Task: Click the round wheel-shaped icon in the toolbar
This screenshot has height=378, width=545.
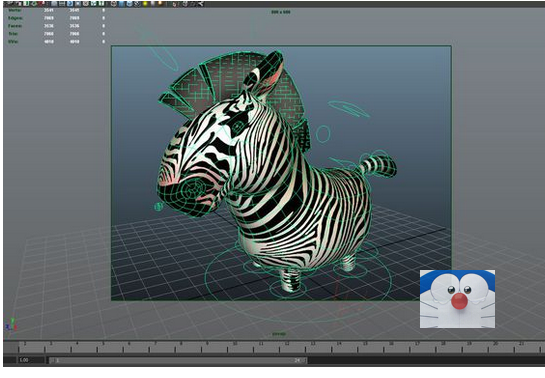Action: pyautogui.click(x=114, y=3)
